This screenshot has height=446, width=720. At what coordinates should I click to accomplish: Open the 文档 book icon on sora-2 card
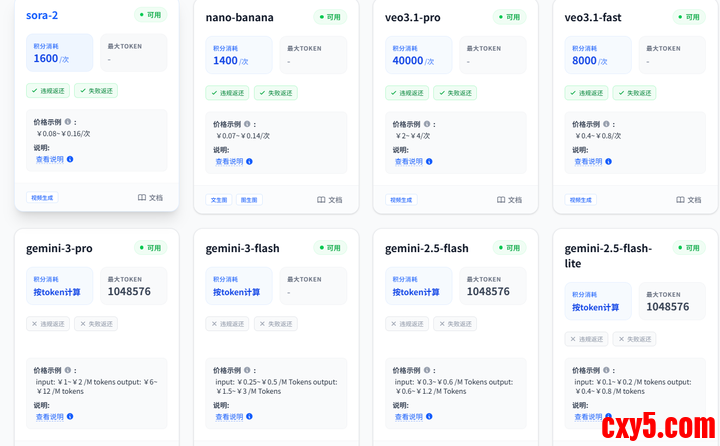(142, 198)
